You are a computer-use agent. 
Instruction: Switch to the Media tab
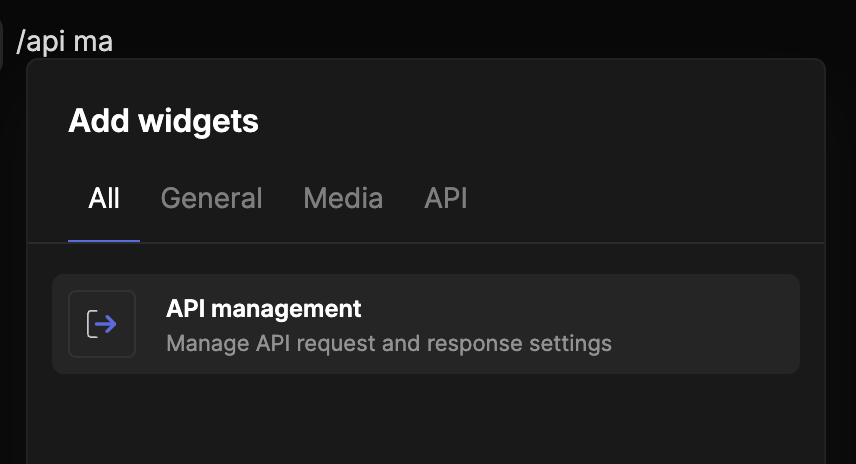click(x=343, y=198)
